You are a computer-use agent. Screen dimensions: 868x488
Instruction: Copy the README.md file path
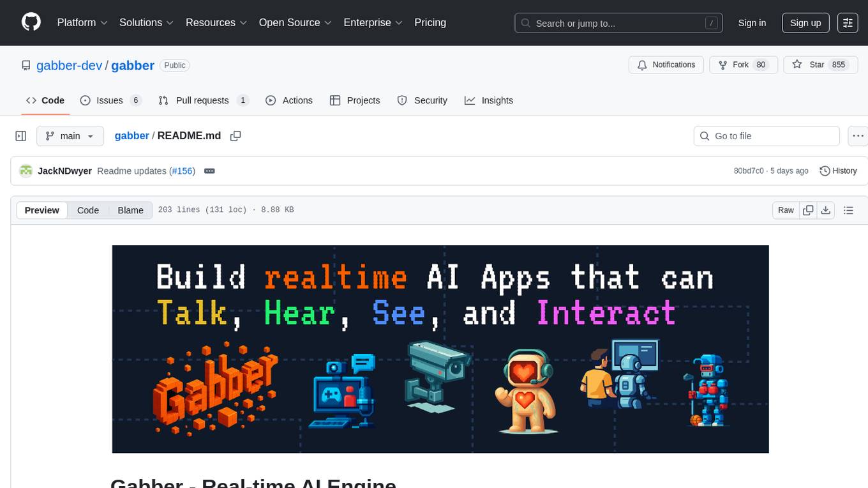pyautogui.click(x=236, y=136)
